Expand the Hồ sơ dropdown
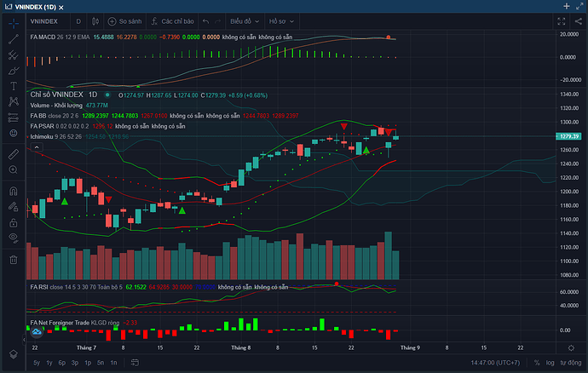The image size is (588, 373). (281, 21)
